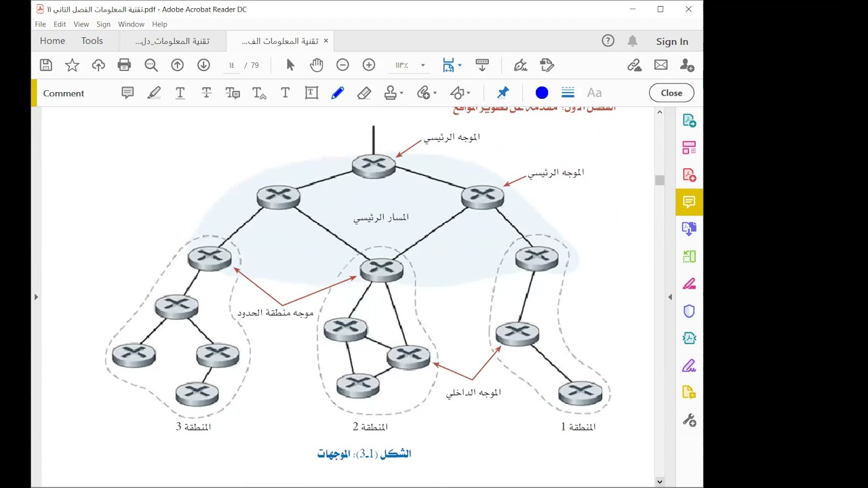Send the file by email envelope icon
The width and height of the screenshot is (868, 488).
(x=661, y=65)
